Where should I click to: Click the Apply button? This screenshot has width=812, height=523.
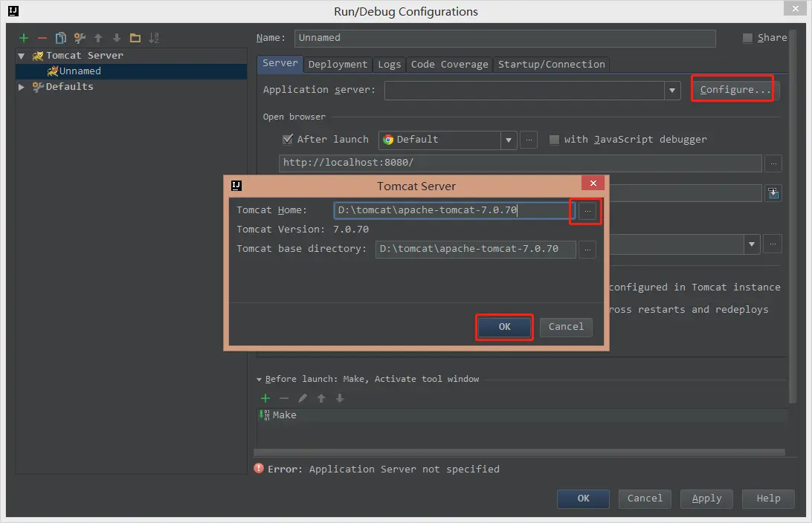coord(706,498)
